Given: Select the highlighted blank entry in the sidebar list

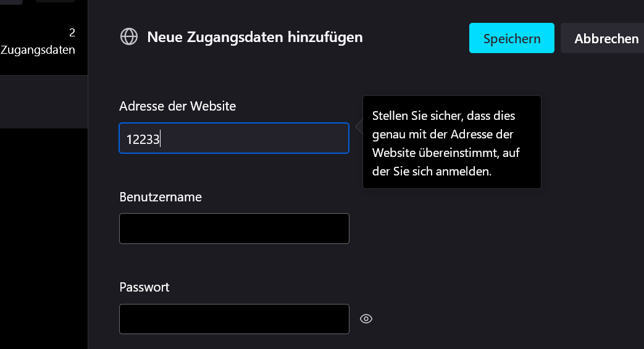Looking at the screenshot, I should point(43,102).
